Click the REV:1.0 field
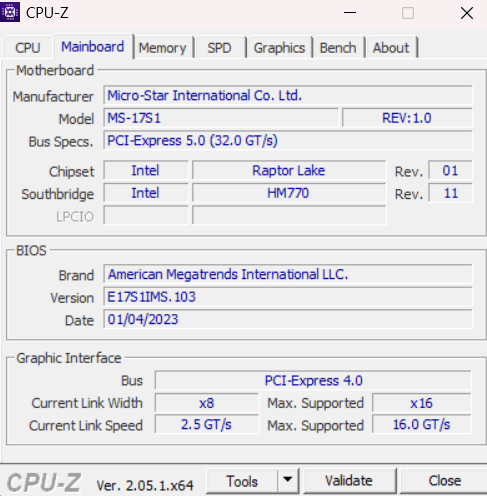Screen dimensions: 487x496 coord(407,118)
